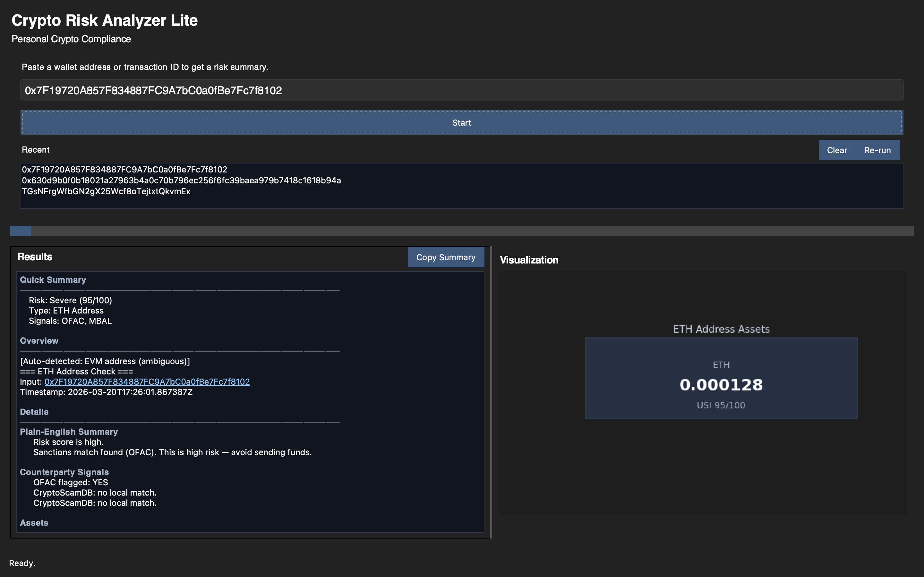Click the Visualization panel heading
This screenshot has height=577, width=924.
click(x=529, y=260)
